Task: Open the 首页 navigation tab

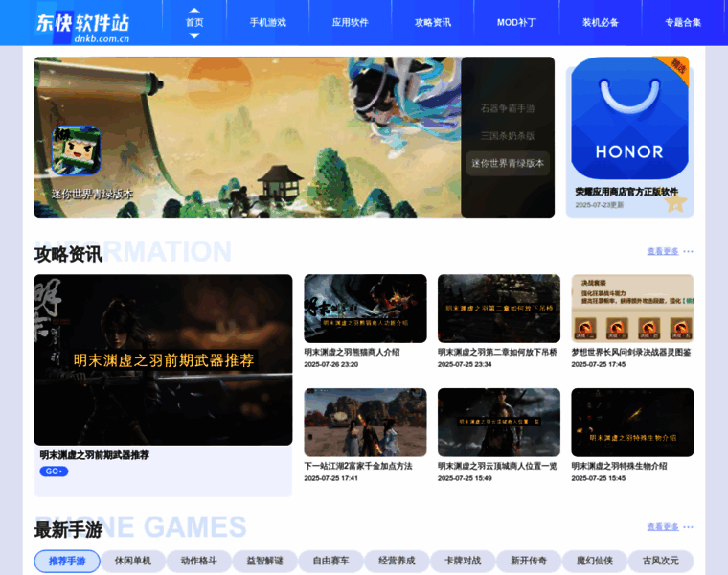Action: pyautogui.click(x=194, y=22)
